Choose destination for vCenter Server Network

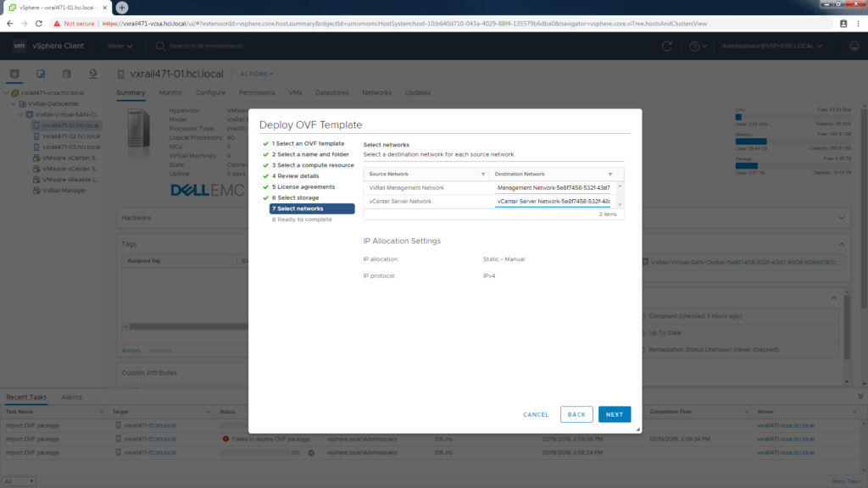point(554,202)
